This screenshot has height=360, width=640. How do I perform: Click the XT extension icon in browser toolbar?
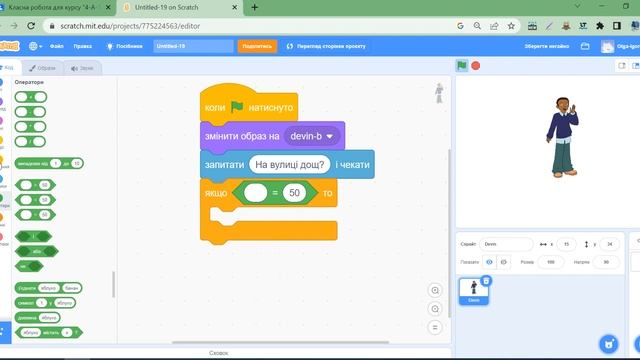pos(583,26)
